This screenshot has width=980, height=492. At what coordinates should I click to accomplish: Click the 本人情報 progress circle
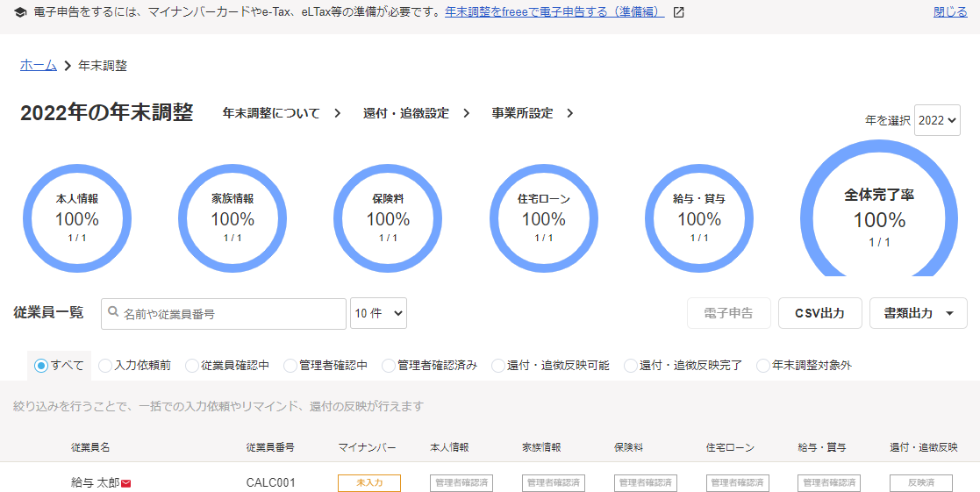tap(77, 218)
